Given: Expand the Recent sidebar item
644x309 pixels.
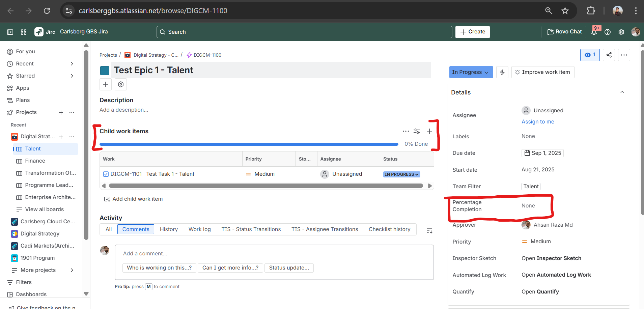Looking at the screenshot, I should tap(72, 64).
